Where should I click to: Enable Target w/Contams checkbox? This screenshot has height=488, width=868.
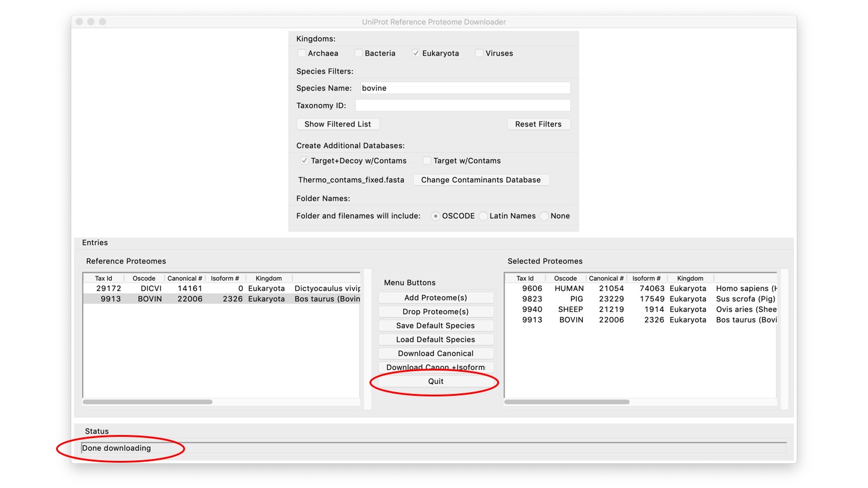click(x=427, y=161)
